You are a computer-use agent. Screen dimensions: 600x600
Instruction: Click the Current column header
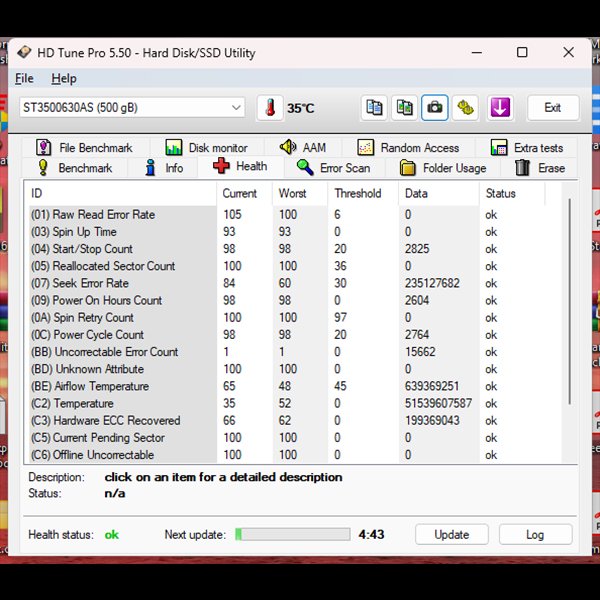pos(244,194)
